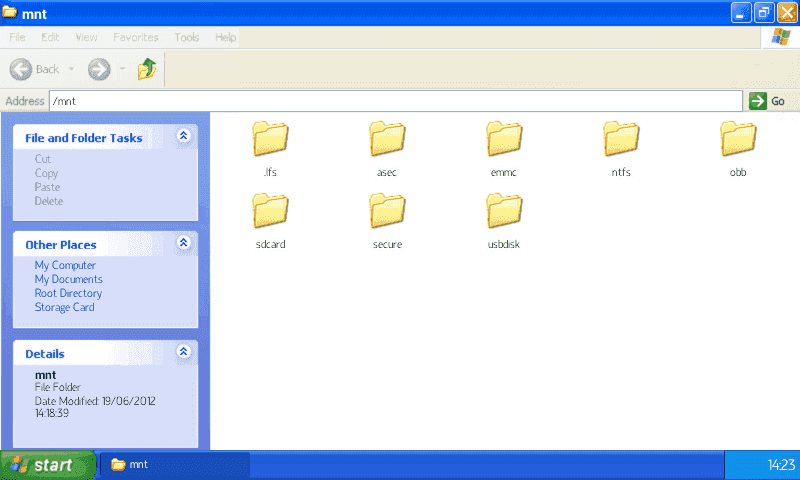Go to Root Directory
This screenshot has height=480, width=800.
point(68,293)
